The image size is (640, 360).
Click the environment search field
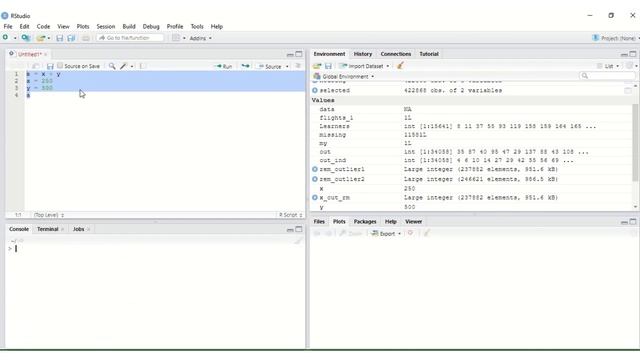click(x=607, y=76)
